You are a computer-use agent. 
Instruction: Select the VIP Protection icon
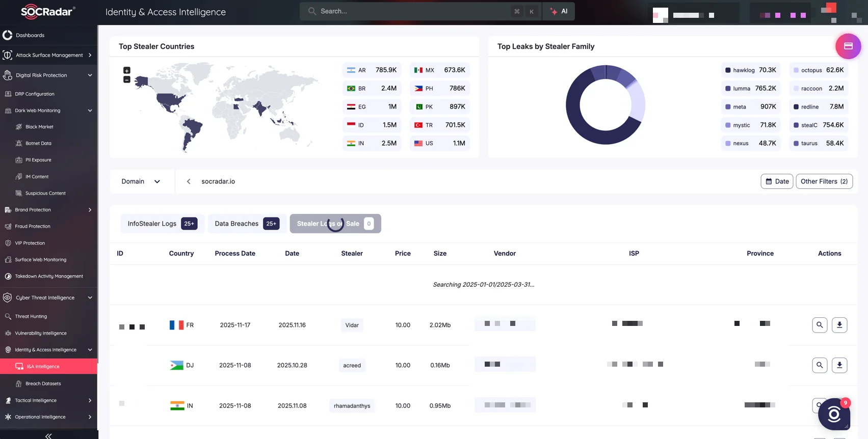pos(8,243)
